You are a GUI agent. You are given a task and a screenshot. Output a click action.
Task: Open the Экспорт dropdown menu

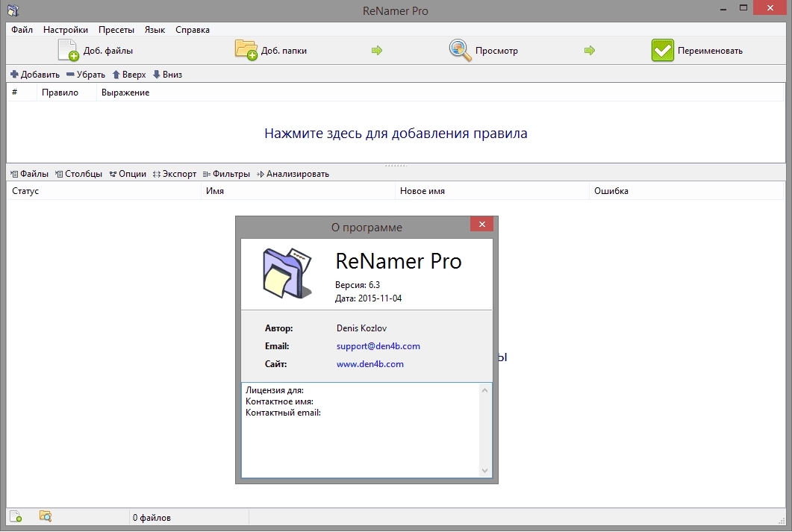(x=175, y=174)
